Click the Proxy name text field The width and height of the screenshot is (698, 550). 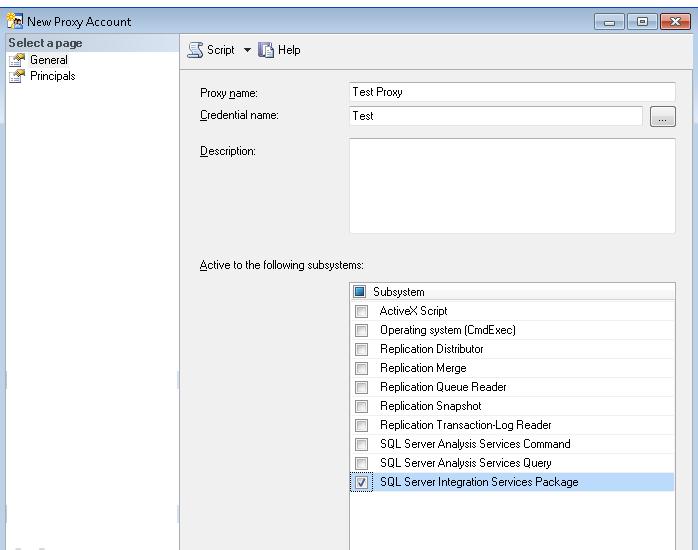[x=511, y=92]
